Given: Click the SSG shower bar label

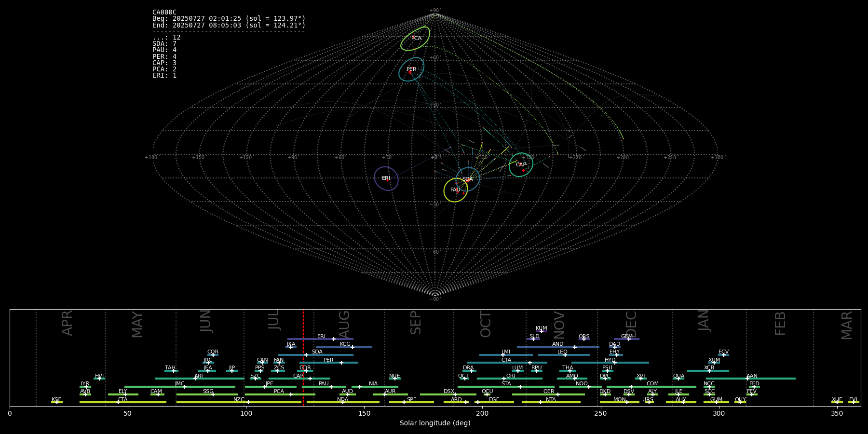Looking at the screenshot, I should coord(208,392).
